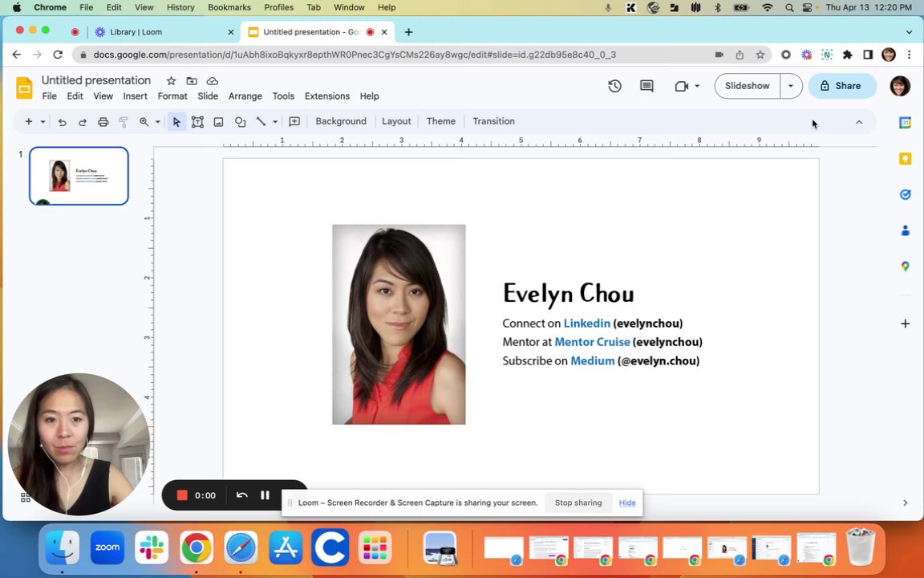Open the Google Slides home logo
924x578 pixels.
(24, 88)
